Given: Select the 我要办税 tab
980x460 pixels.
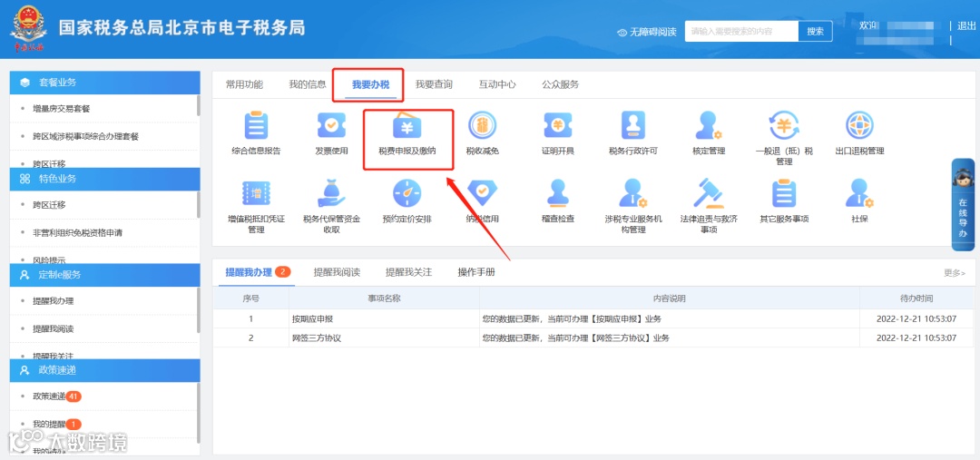Looking at the screenshot, I should coord(370,84).
